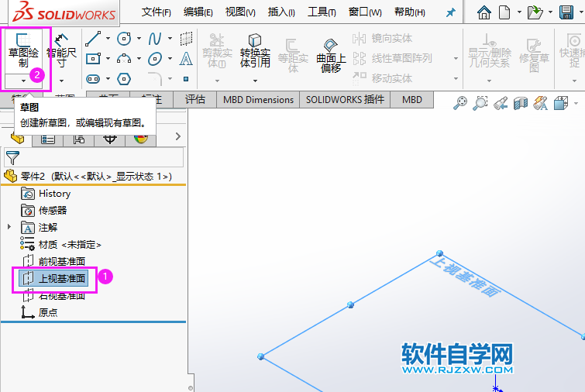Click 显示/删除几何关系 tool
585x392 pixels.
[489, 50]
